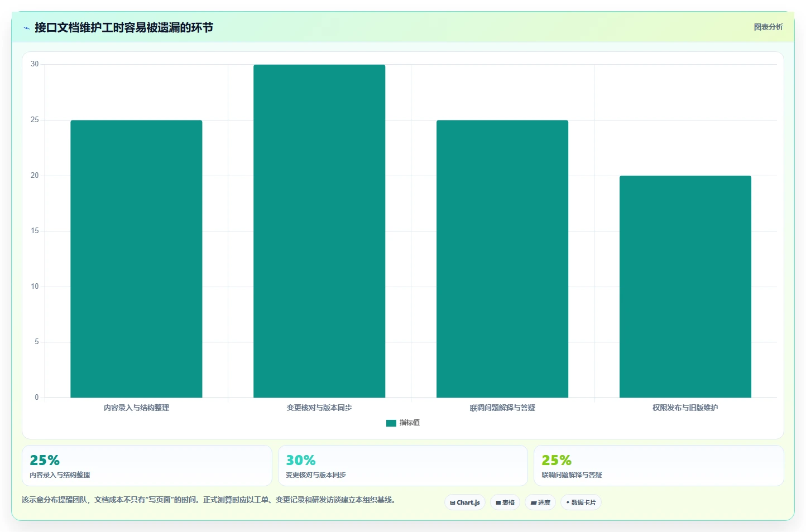Image resolution: width=806 pixels, height=532 pixels.
Task: Click the 25% card for 联调问题解释与答疑
Action: 659,466
